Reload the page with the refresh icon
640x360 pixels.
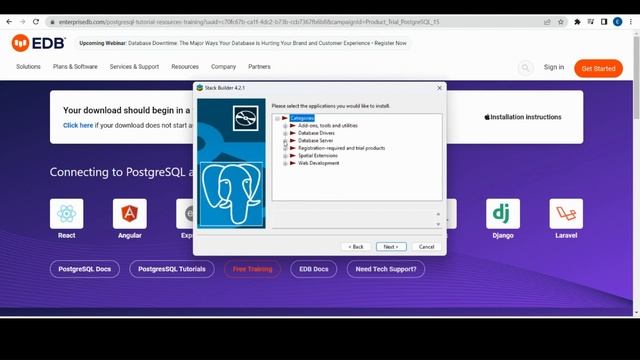(x=36, y=22)
